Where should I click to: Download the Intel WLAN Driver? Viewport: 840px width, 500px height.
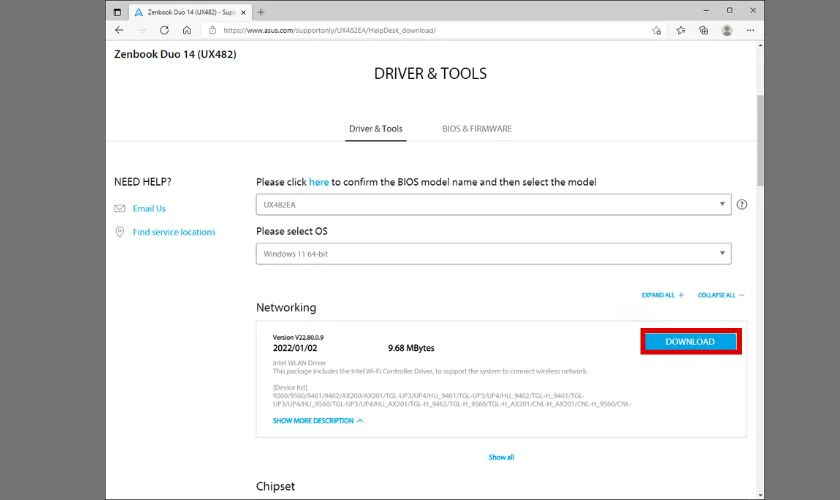click(691, 342)
